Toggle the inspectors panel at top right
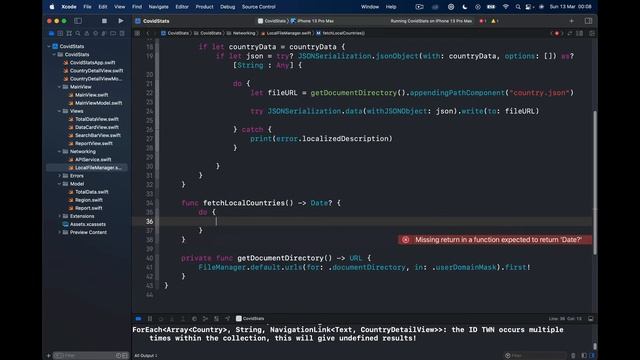Viewport: 640px width, 360px height. click(588, 21)
